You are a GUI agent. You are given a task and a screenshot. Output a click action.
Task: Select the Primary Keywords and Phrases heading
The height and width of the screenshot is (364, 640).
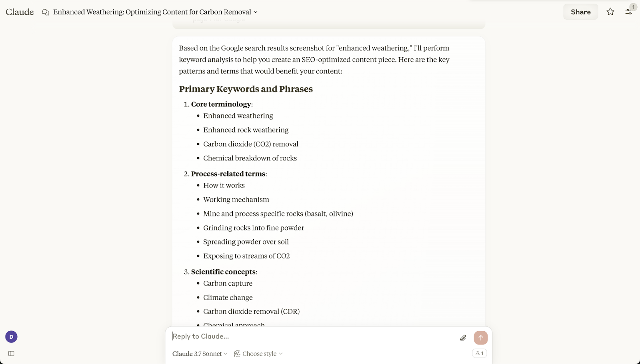tap(246, 89)
